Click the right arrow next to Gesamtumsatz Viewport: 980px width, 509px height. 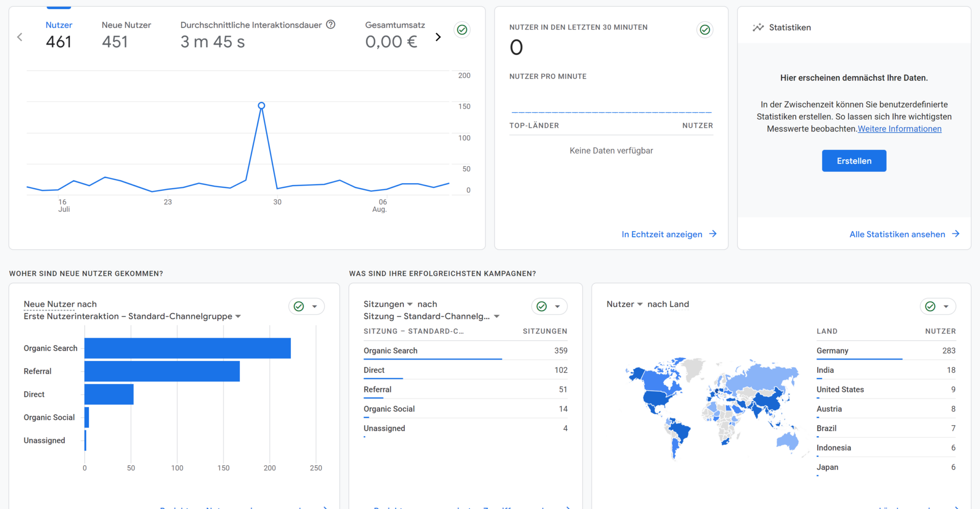pyautogui.click(x=438, y=37)
